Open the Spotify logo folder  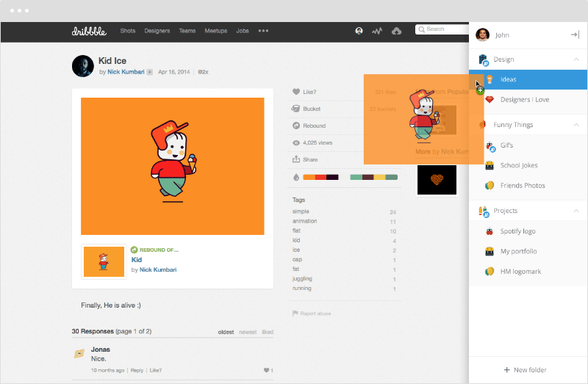tap(528, 231)
